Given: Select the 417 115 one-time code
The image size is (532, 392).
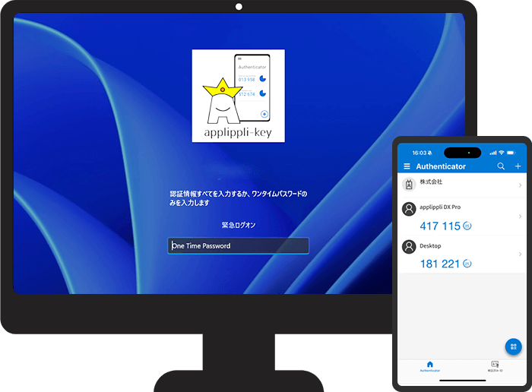Looking at the screenshot, I should coord(440,226).
